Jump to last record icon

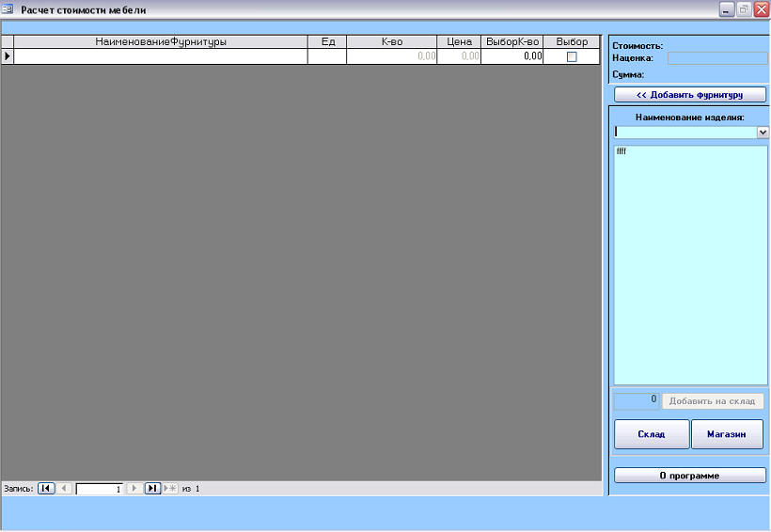(152, 488)
